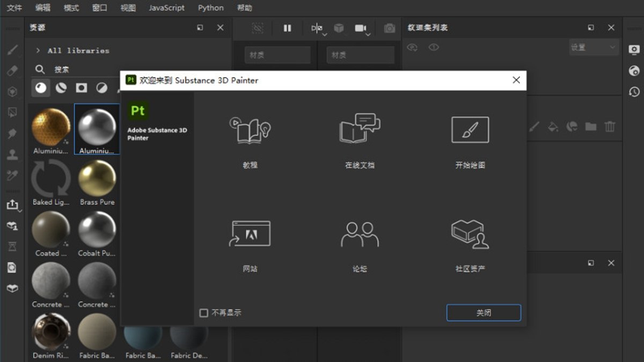This screenshot has height=362, width=644.
Task: Click 开始绘图 start painting
Action: pos(470,129)
